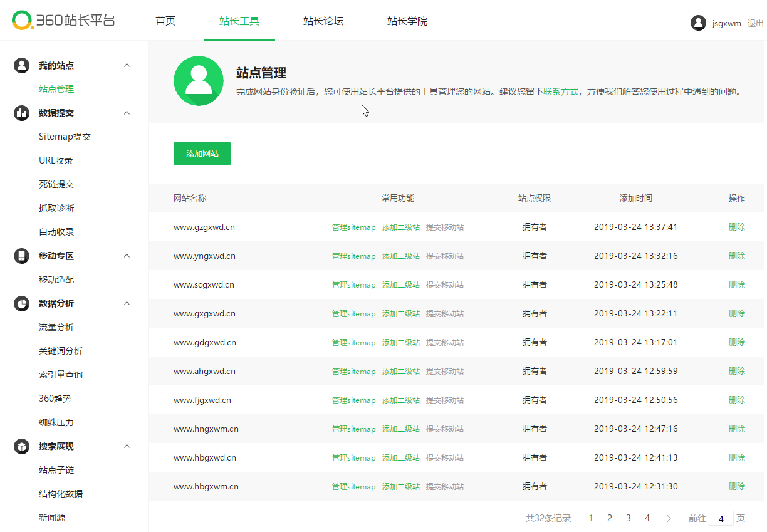Delete the www.gzgxwd.cn site entry

[x=736, y=227]
